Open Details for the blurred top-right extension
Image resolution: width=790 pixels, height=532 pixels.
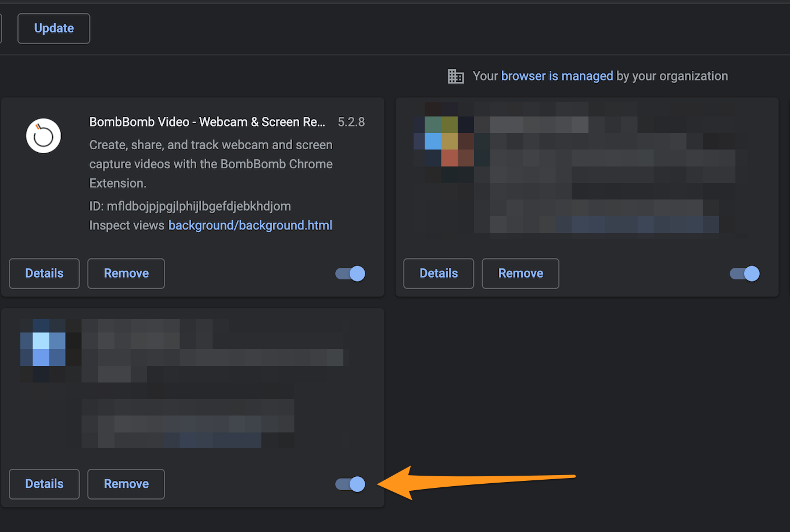(439, 274)
